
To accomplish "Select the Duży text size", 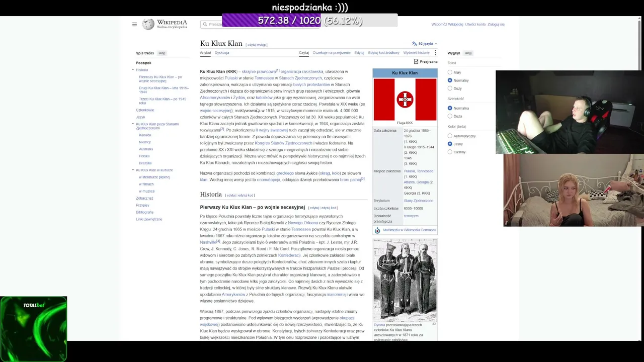I will tap(450, 88).
